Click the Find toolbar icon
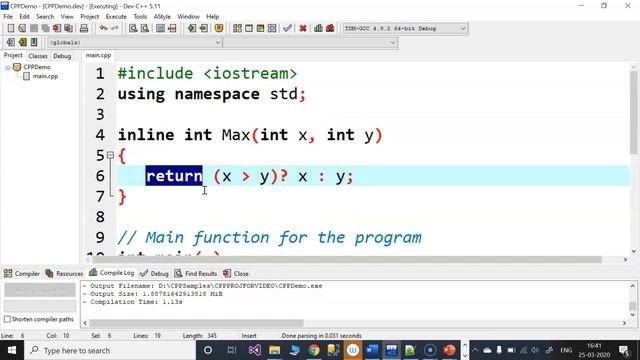The width and height of the screenshot is (640, 360). 133,28
